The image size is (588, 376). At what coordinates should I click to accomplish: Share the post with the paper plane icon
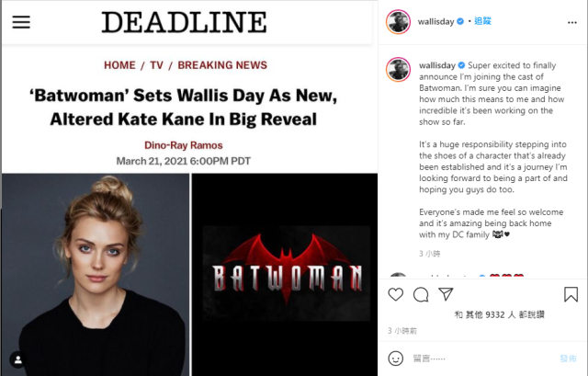[446, 295]
